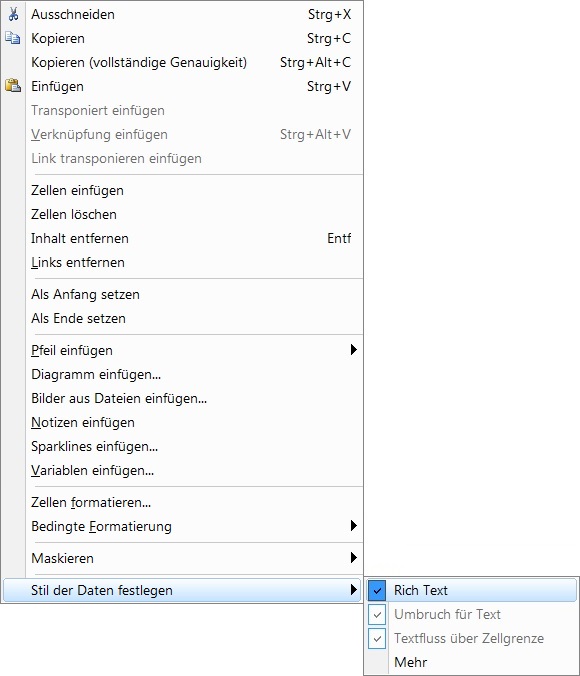Viewport: 580px width, 676px height.
Task: Expand the Bedingte Formatierung submenu arrow
Action: point(354,526)
